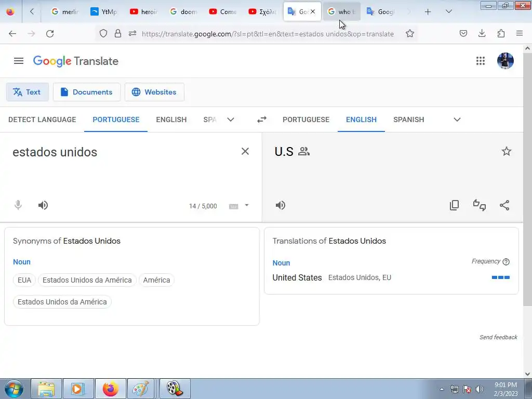Toggle the virtual keyboard input tool
532x399 pixels.
233,206
